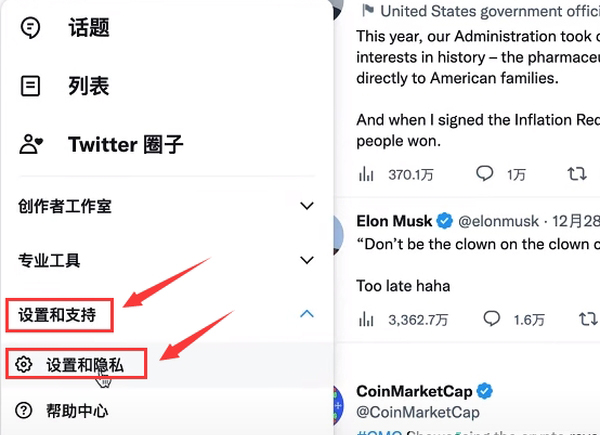Click reply icon showing 1万 comments
The height and width of the screenshot is (435, 600).
(x=484, y=174)
